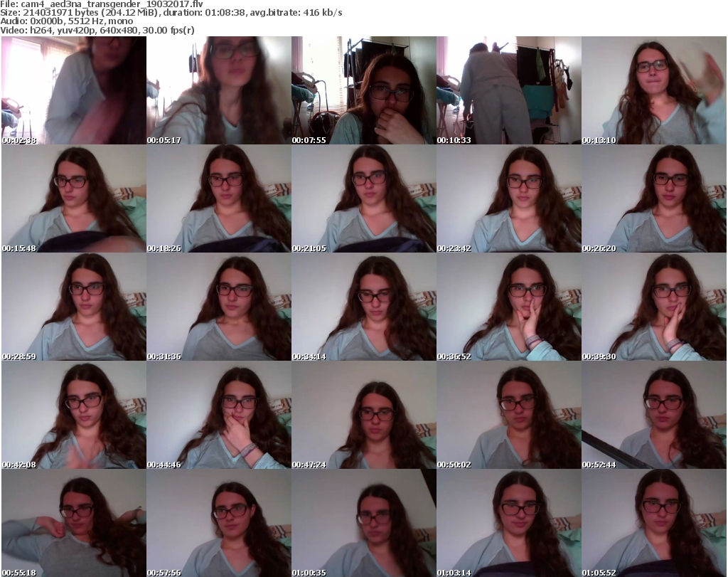Select the 00:13:10 thumbnail
This screenshot has height=577, width=728.
(x=654, y=90)
